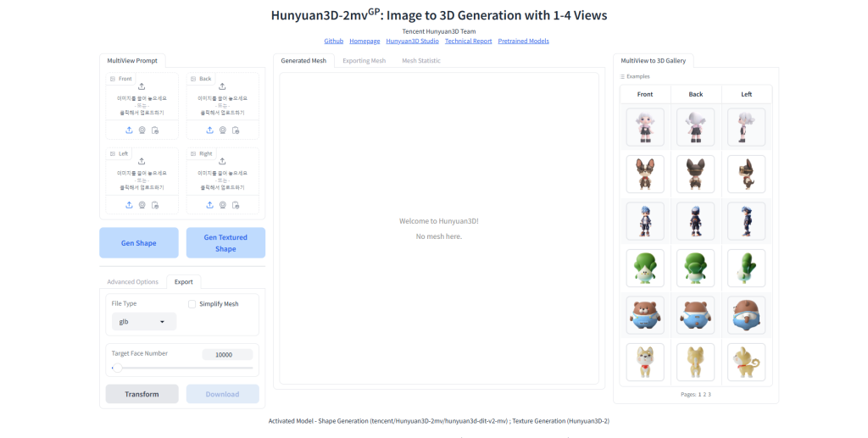
Task: Select brown dog character Front thumbnail
Action: pos(645,175)
